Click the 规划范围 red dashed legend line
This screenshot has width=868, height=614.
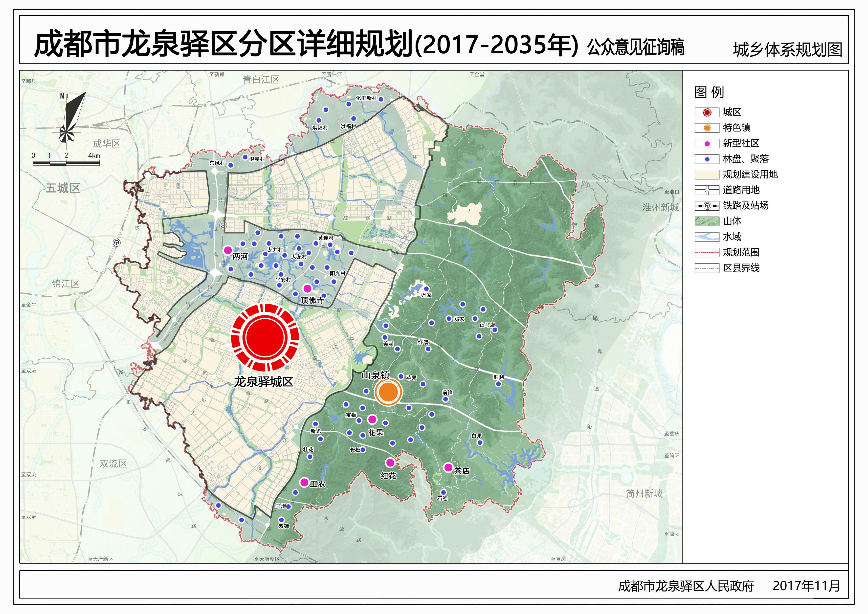pos(707,253)
